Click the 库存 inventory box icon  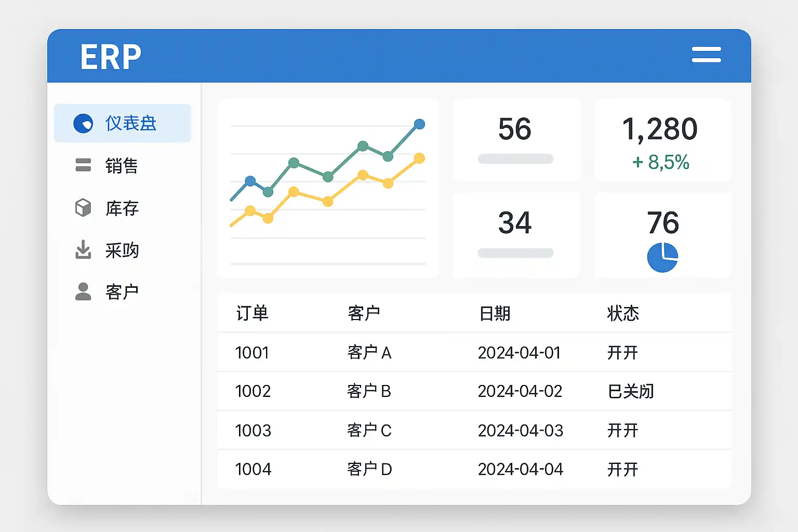tap(83, 208)
